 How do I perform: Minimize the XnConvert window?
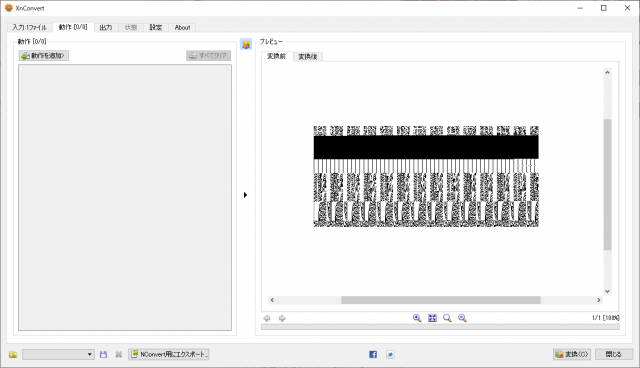580,8
